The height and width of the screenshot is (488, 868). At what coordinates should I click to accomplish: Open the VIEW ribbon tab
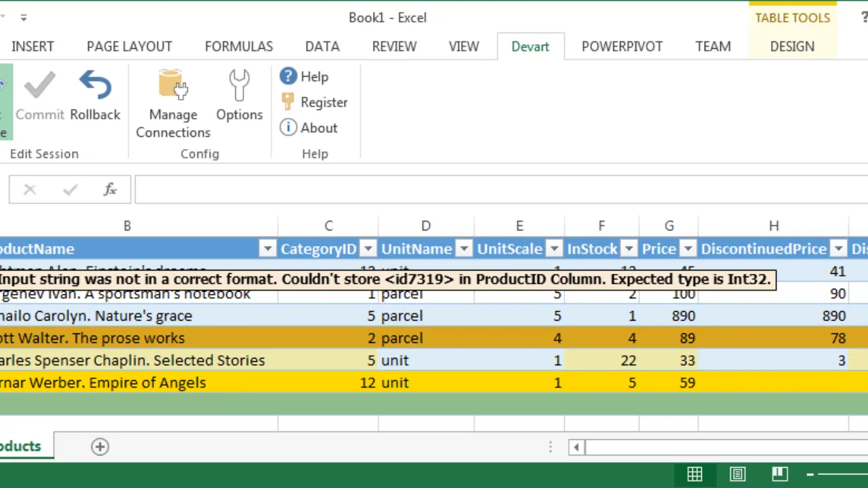[464, 46]
